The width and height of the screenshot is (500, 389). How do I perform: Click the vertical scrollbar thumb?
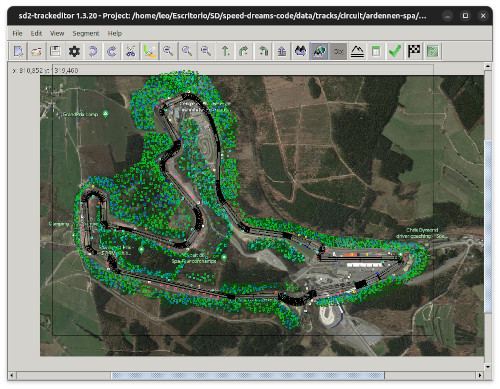point(488,227)
